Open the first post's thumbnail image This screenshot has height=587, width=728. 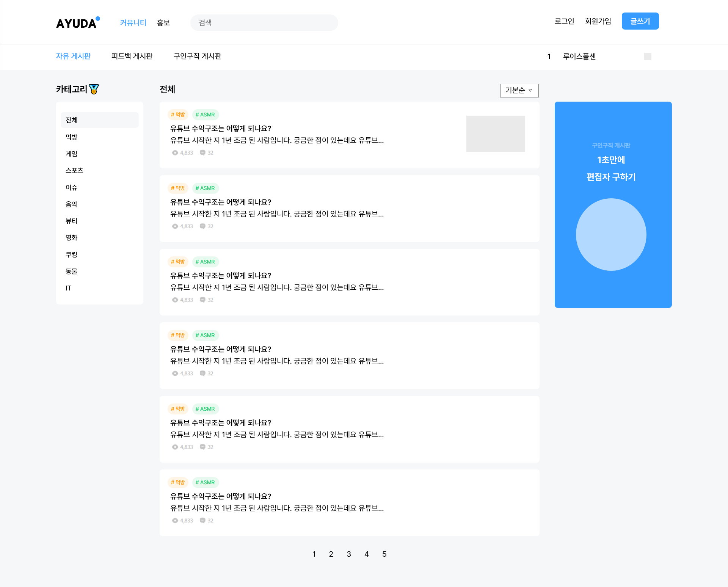[x=496, y=134]
